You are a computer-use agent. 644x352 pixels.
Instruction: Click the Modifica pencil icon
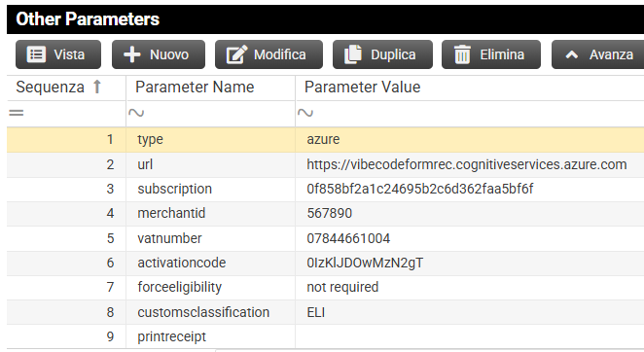coord(237,54)
